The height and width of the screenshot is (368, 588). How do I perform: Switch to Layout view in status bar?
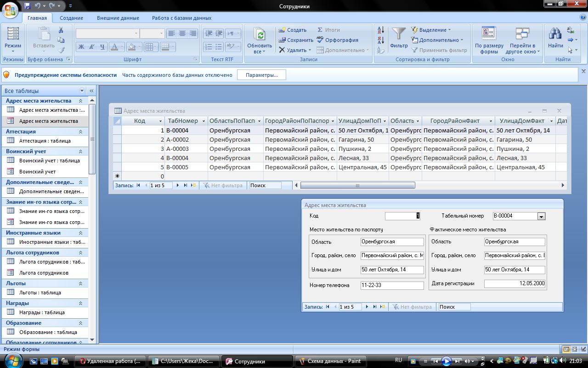(575, 350)
